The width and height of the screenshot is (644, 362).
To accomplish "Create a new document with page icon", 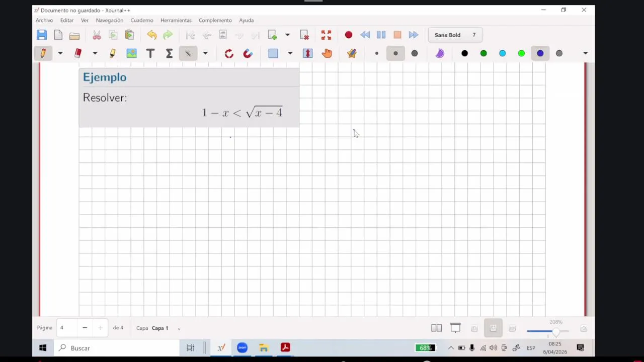I will pos(58,35).
